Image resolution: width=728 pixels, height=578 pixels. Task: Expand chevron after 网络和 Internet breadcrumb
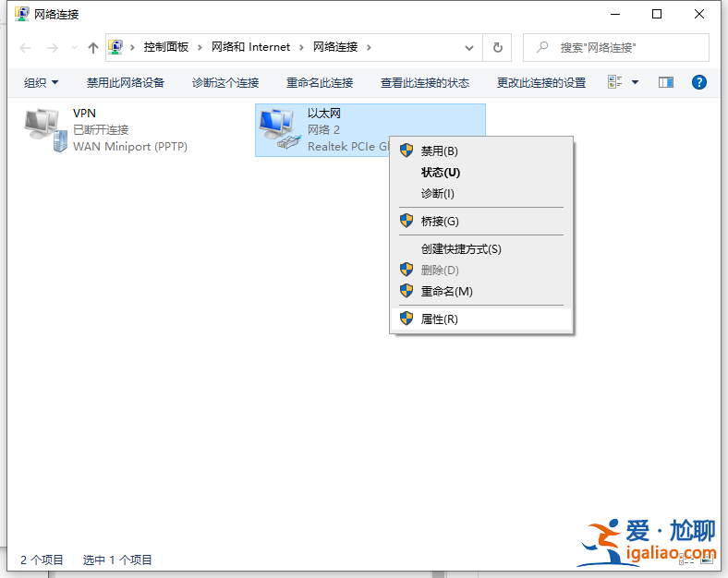coord(301,47)
